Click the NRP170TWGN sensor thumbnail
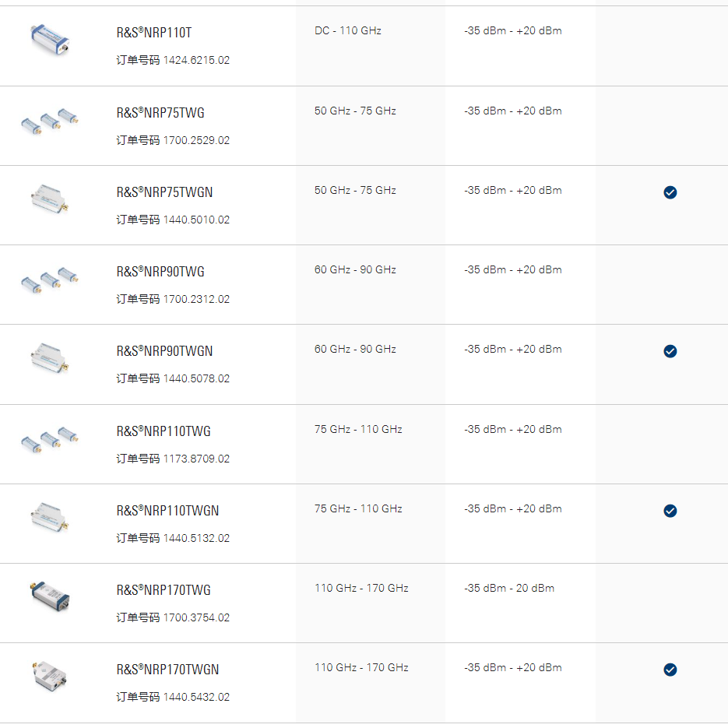Viewport: 728px width, 728px height. click(50, 676)
